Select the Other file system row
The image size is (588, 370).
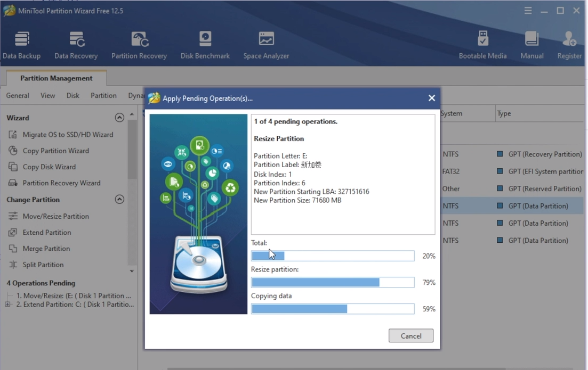coord(512,188)
